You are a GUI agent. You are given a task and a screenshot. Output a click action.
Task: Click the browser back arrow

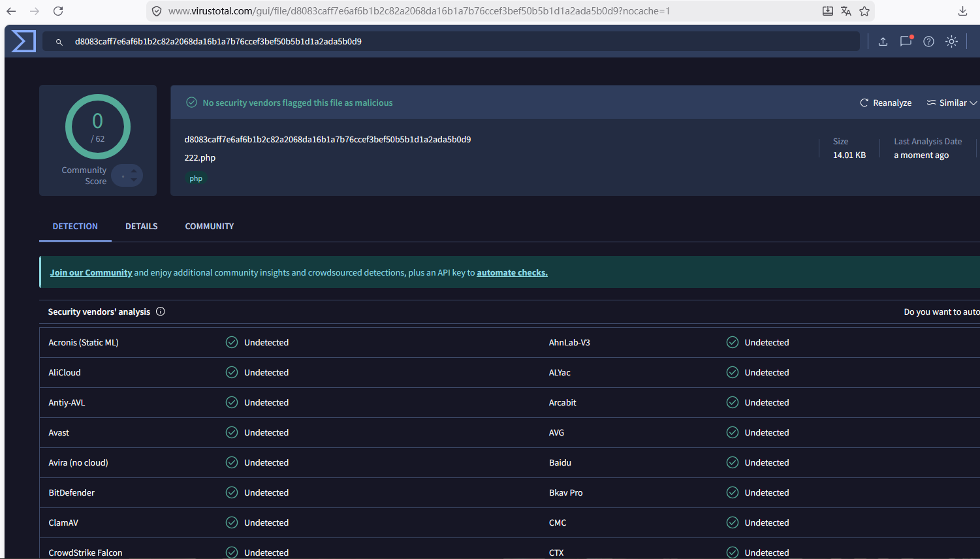tap(11, 11)
